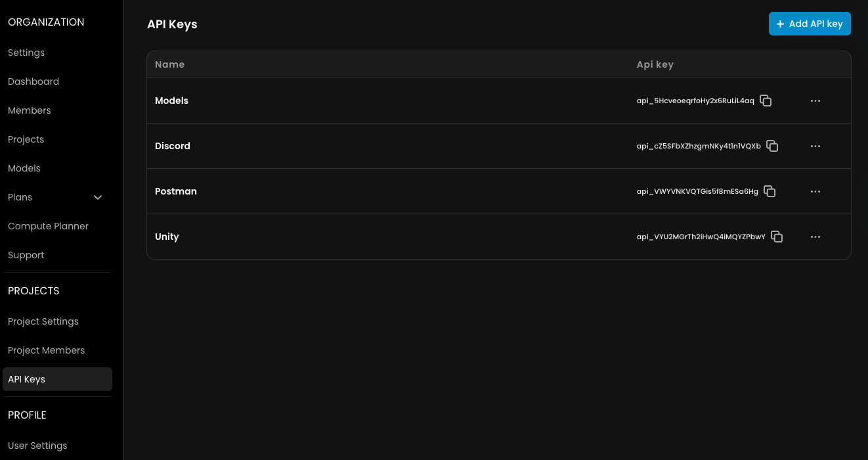Go to the Dashboard page
The width and height of the screenshot is (868, 460).
pos(33,81)
